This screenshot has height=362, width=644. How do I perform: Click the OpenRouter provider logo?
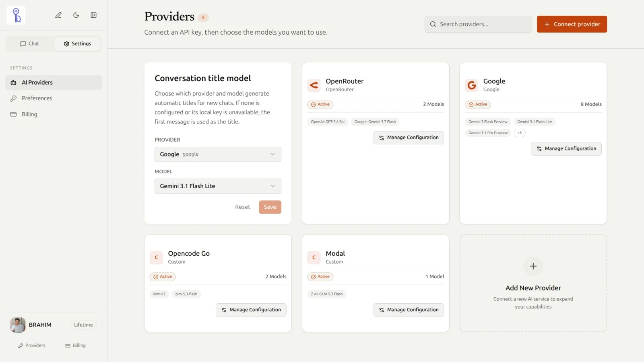point(314,85)
